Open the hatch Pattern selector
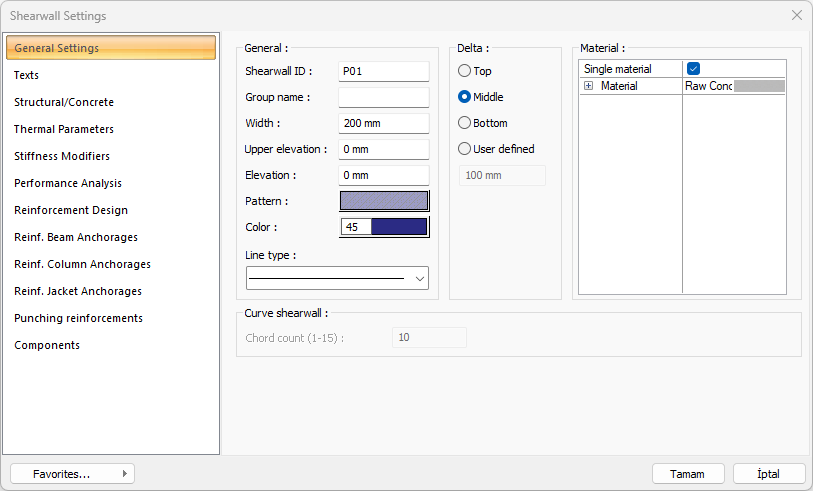The image size is (813, 491). click(384, 201)
